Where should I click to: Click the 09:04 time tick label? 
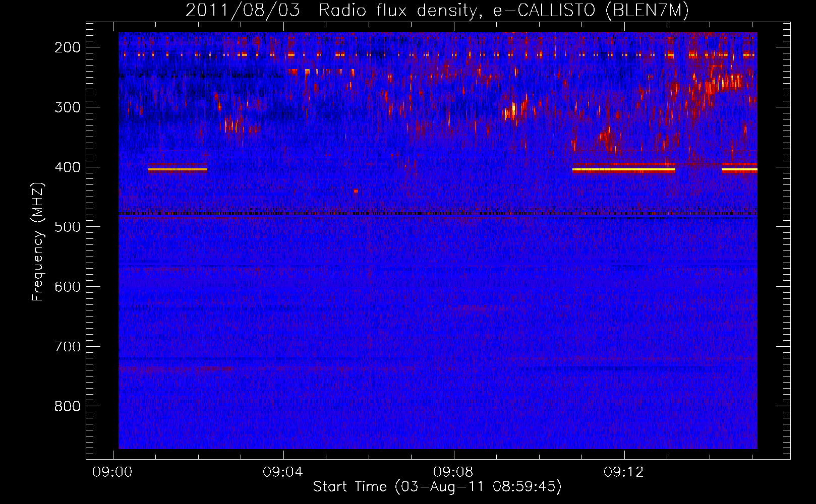point(283,472)
